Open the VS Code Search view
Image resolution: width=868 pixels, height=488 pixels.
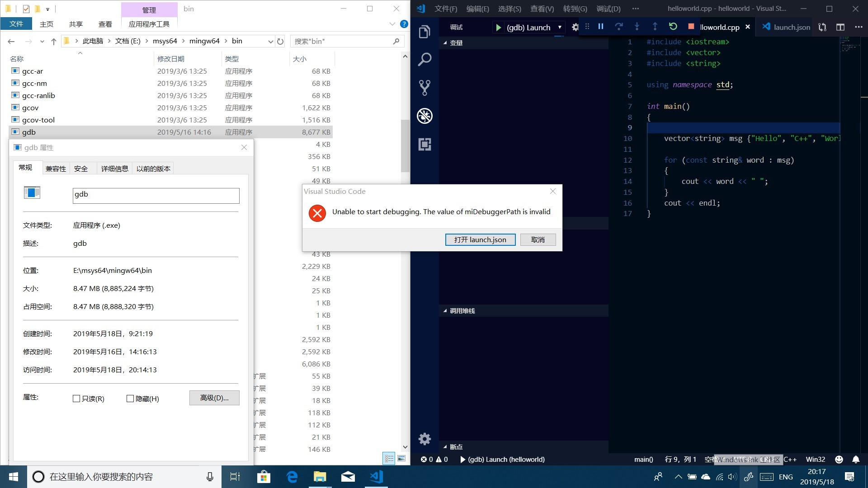tap(425, 59)
